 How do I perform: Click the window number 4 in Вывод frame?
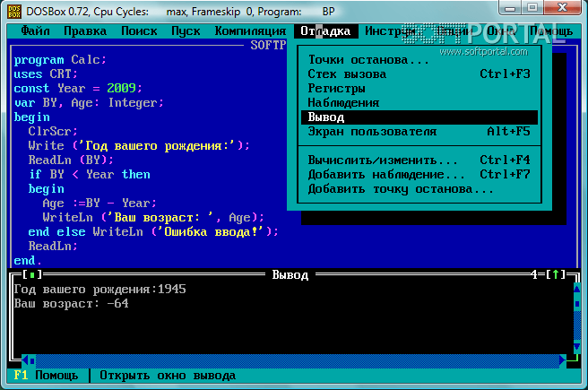click(x=534, y=275)
